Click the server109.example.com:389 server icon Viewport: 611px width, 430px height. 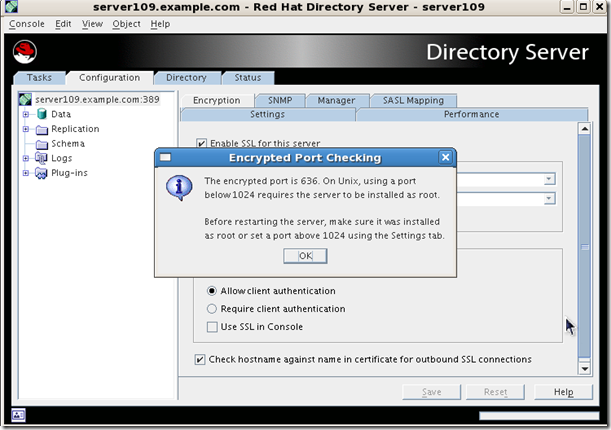click(x=25, y=99)
